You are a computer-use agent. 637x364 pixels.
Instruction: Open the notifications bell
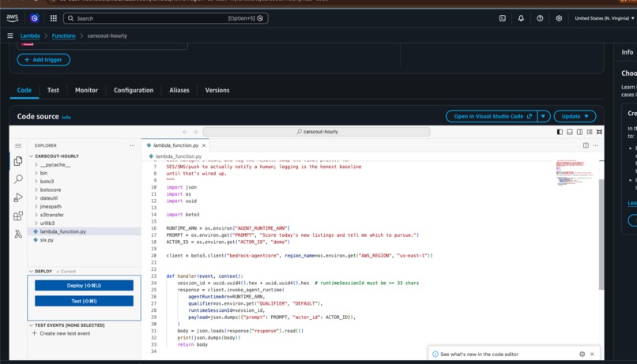521,18
